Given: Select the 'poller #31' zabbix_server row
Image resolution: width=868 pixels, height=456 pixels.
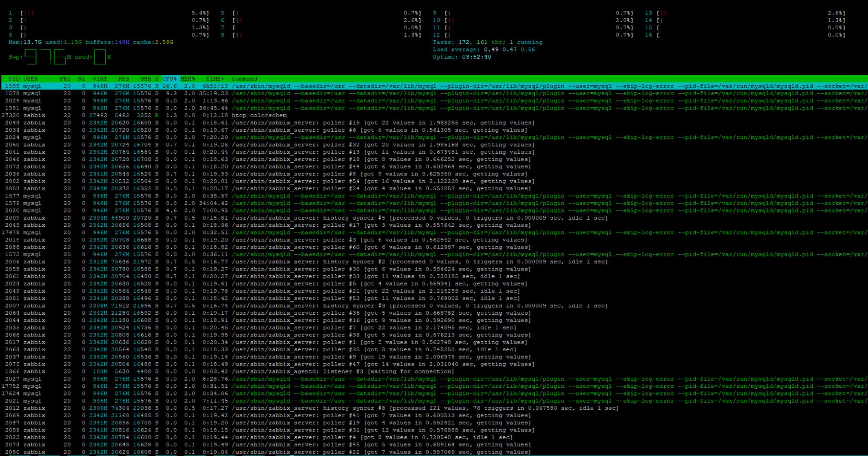Looking at the screenshot, I should [434, 430].
